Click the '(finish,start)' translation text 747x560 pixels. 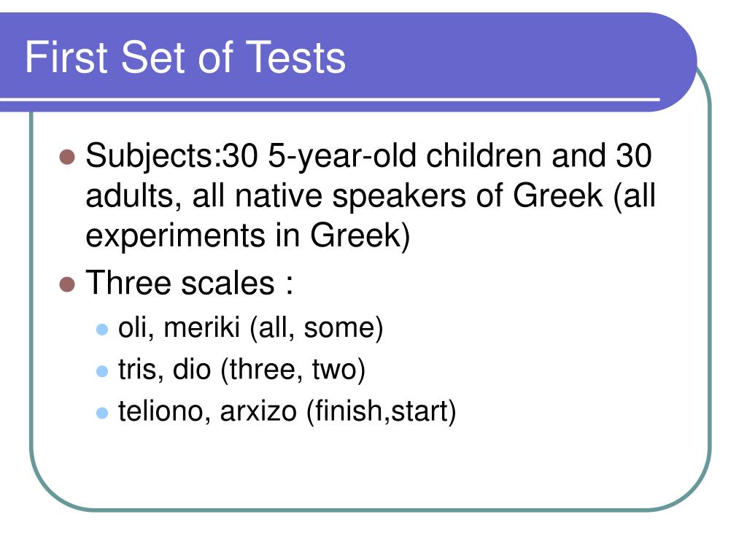(x=381, y=411)
